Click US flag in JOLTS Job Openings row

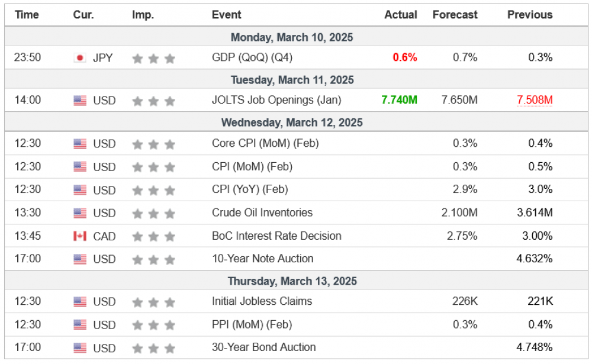click(x=80, y=101)
